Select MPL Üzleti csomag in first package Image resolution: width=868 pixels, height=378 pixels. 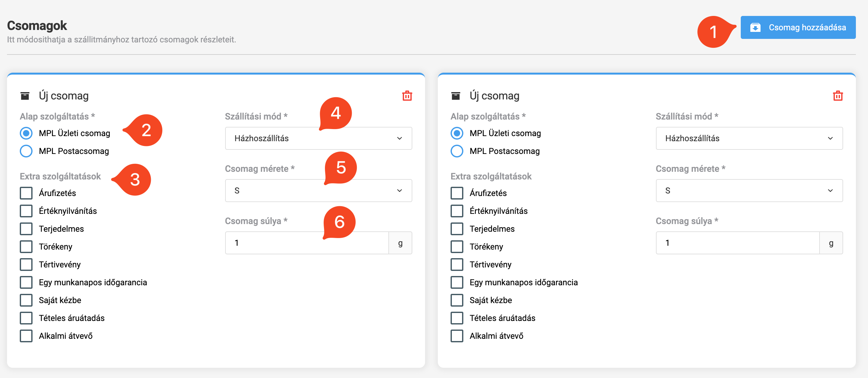point(26,133)
